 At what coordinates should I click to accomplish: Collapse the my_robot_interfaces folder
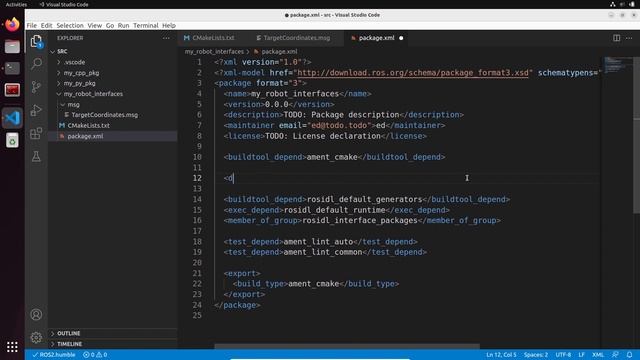pos(59,94)
